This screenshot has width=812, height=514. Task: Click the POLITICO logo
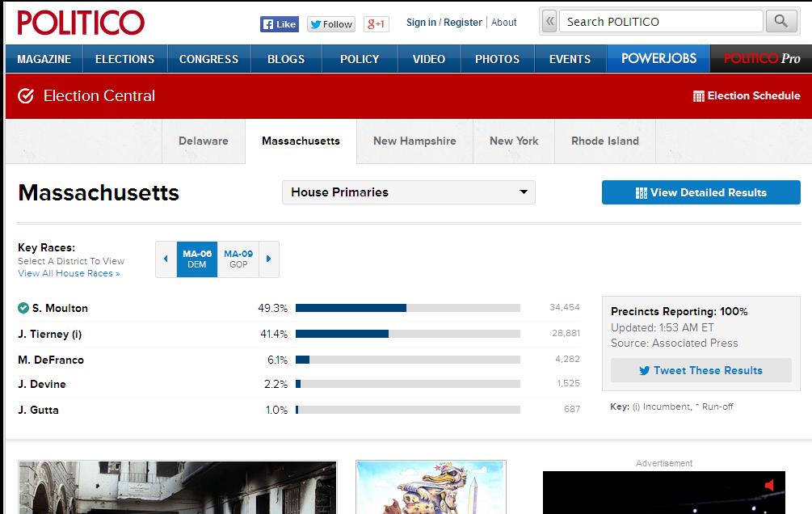click(81, 23)
